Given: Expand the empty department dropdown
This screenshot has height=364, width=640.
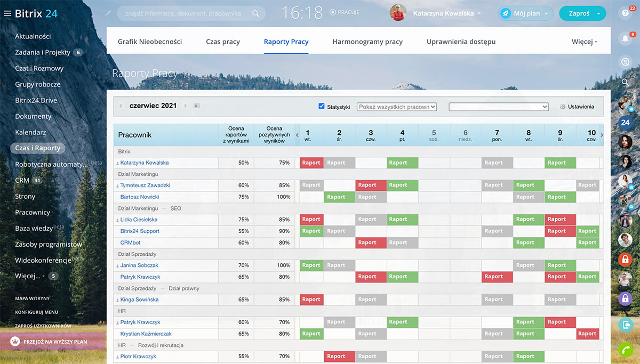Looking at the screenshot, I should (498, 107).
